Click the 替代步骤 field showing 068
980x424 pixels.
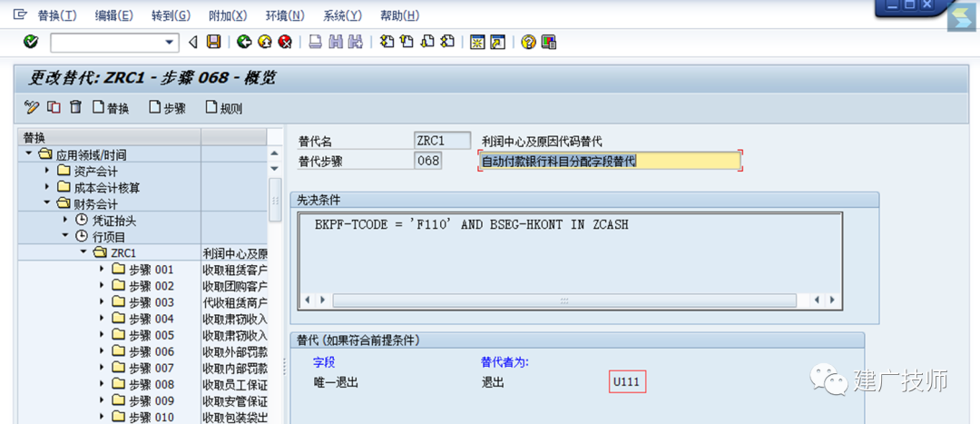(x=428, y=161)
